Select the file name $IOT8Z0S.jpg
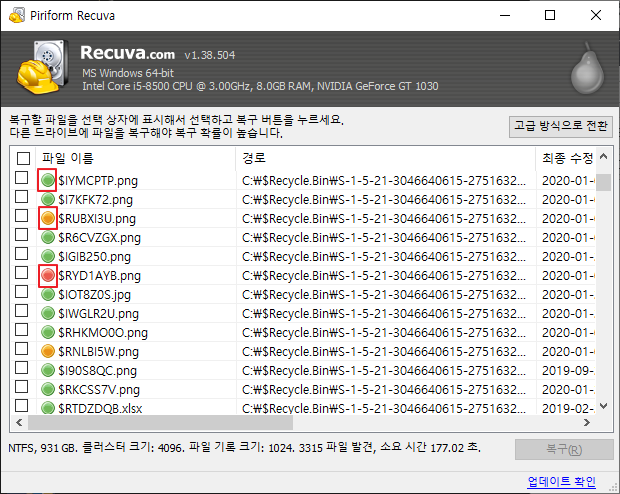This screenshot has width=620, height=494. click(95, 295)
